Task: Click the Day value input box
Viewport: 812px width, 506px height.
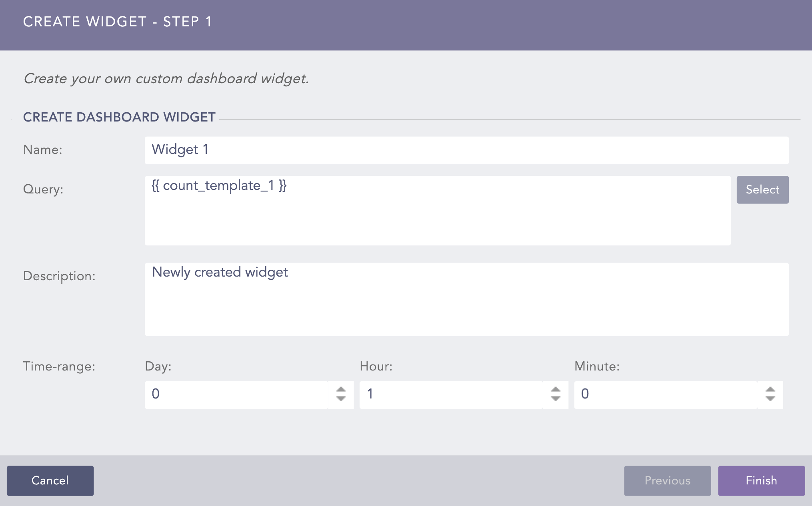Action: click(x=240, y=394)
